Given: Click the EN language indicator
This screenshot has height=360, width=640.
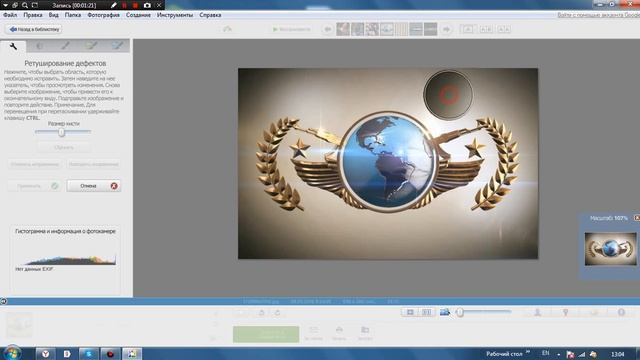Looking at the screenshot, I should pyautogui.click(x=545, y=353).
